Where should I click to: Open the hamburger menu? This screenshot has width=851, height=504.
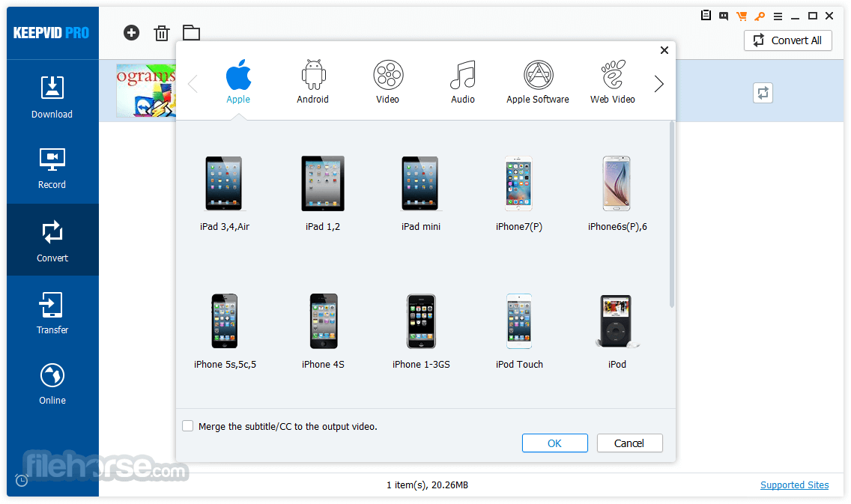(778, 15)
